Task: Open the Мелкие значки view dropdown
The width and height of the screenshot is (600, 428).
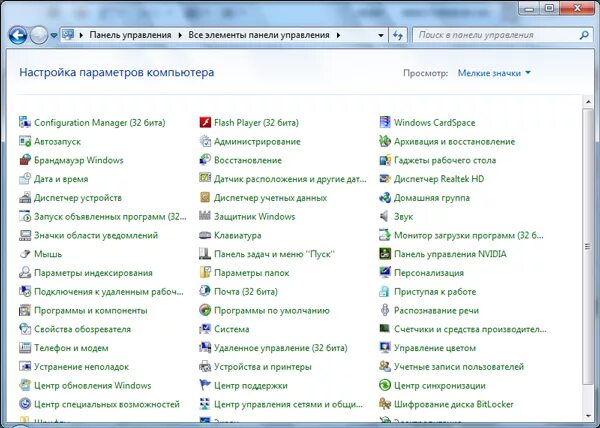Action: click(x=494, y=73)
